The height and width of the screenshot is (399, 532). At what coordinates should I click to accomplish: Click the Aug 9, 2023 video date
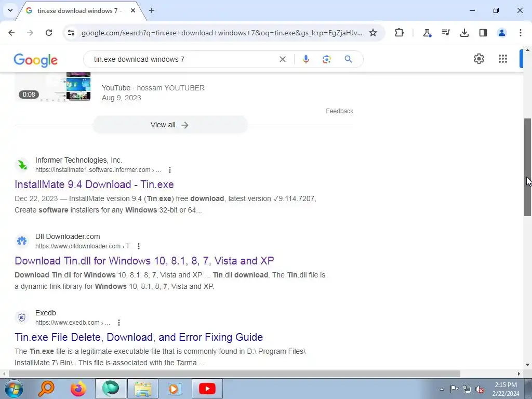(121, 98)
